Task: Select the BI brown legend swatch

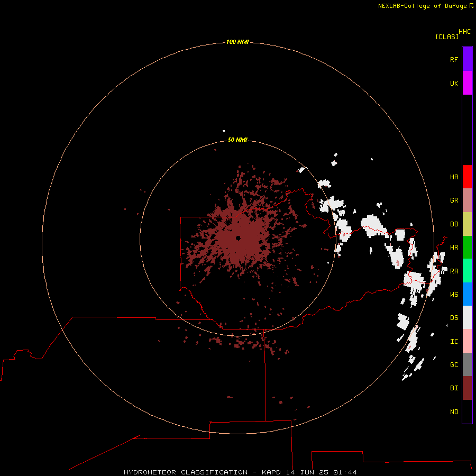Action: point(467,388)
